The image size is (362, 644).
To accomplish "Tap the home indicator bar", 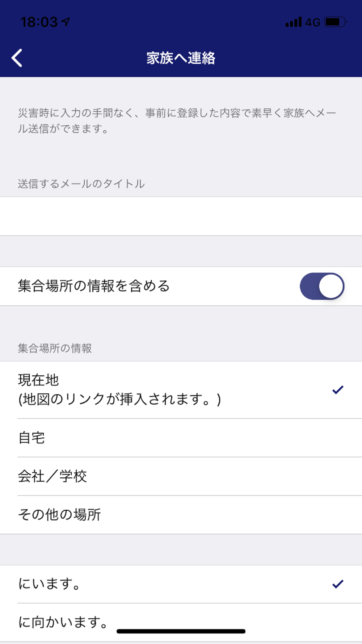I will (181, 631).
